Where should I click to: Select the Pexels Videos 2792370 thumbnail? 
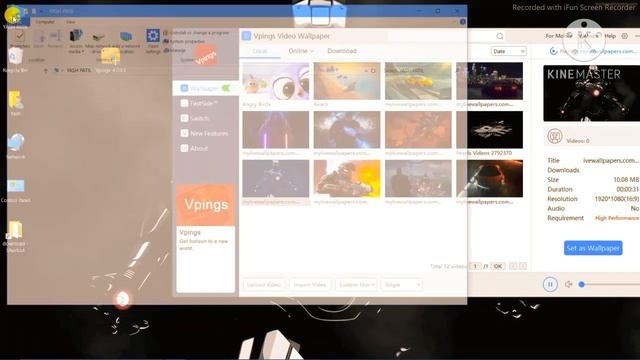click(x=489, y=130)
